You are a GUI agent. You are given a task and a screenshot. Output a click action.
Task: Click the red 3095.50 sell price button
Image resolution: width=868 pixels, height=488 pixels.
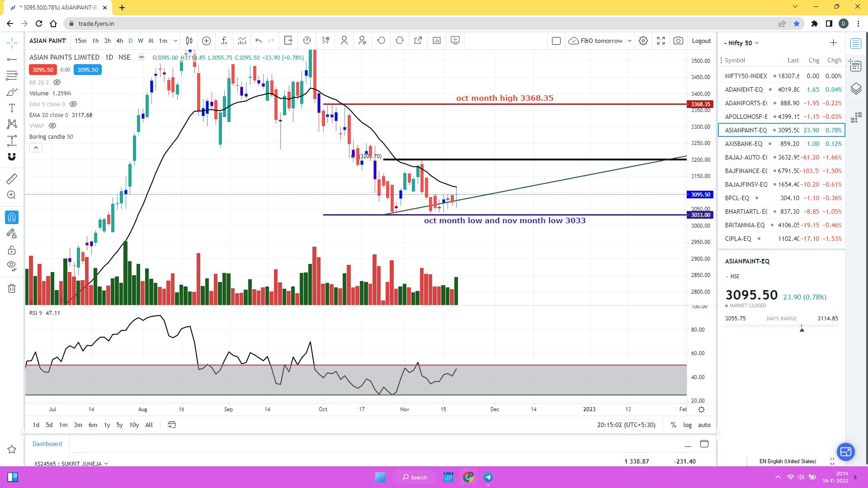43,70
